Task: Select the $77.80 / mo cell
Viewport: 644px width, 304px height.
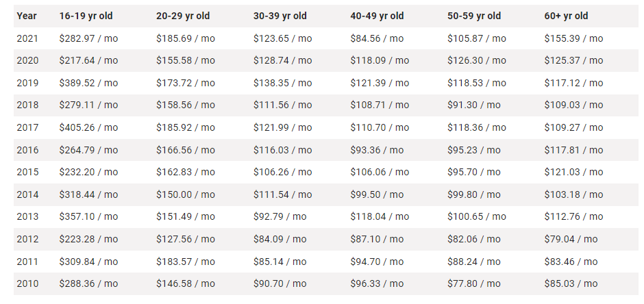Action: point(473,283)
